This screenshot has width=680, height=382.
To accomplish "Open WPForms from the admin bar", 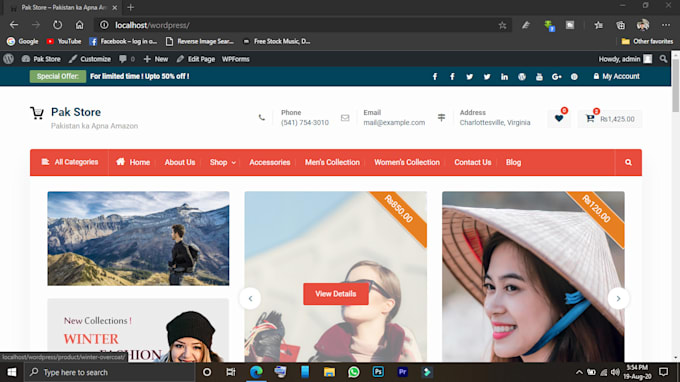I will [x=235, y=59].
